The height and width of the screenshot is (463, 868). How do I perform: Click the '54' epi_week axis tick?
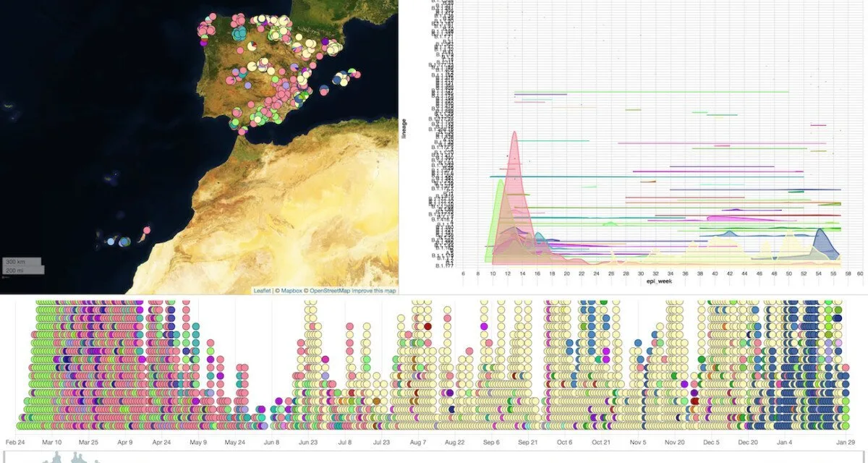point(818,274)
